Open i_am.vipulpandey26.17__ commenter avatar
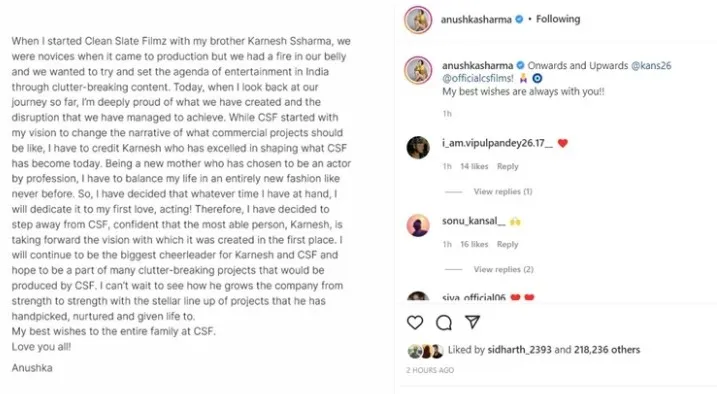 pos(418,148)
